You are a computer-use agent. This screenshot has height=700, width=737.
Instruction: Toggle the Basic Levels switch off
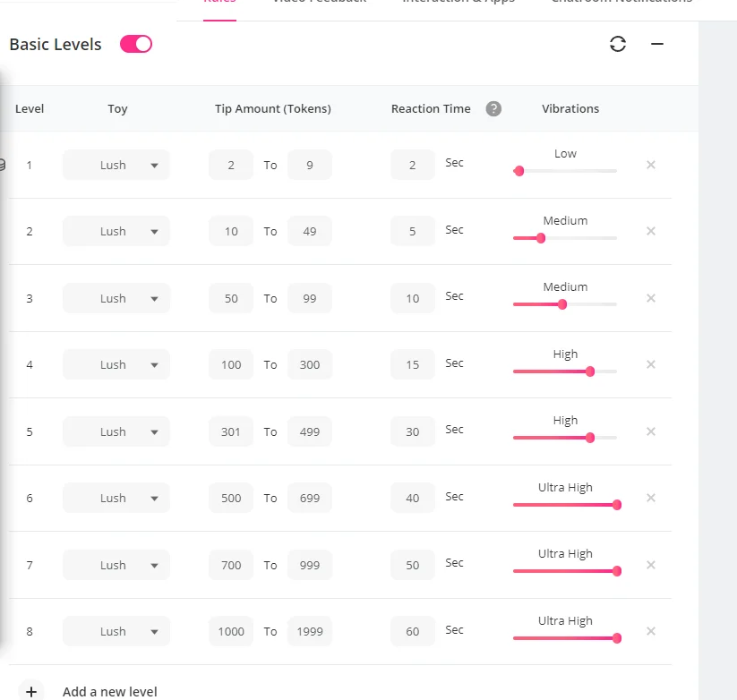[x=136, y=44]
